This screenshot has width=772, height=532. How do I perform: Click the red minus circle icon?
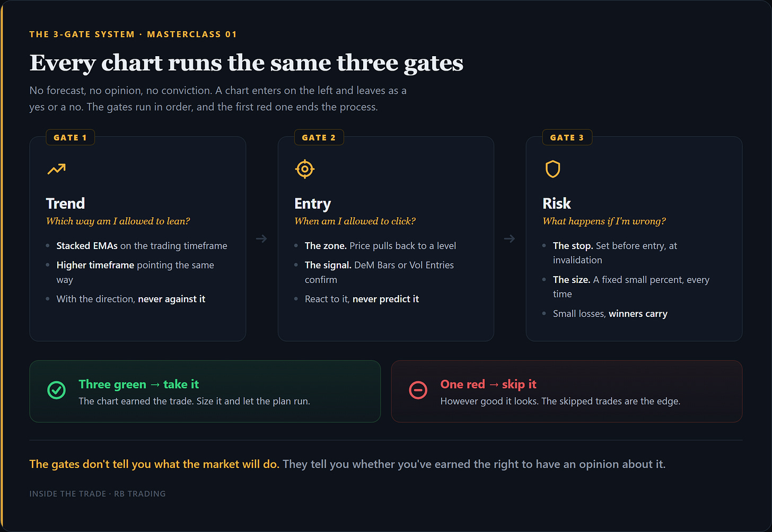pyautogui.click(x=418, y=391)
